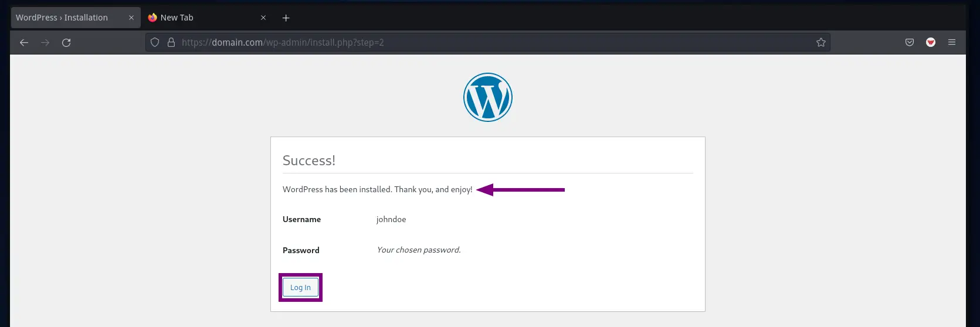Bookmark this page with the star icon
This screenshot has height=327, width=980.
(x=821, y=42)
